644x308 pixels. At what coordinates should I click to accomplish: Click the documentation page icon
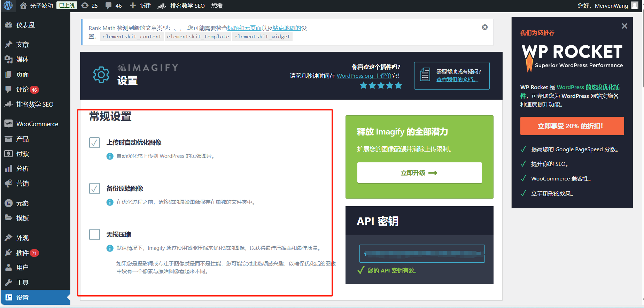(x=425, y=75)
